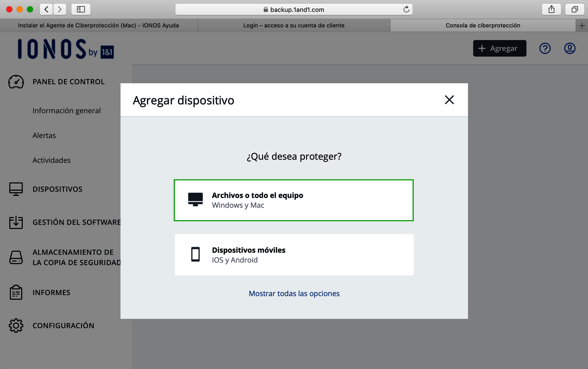The image size is (588, 369).
Task: Open Panel de control dashboard icon
Action: [x=16, y=82]
